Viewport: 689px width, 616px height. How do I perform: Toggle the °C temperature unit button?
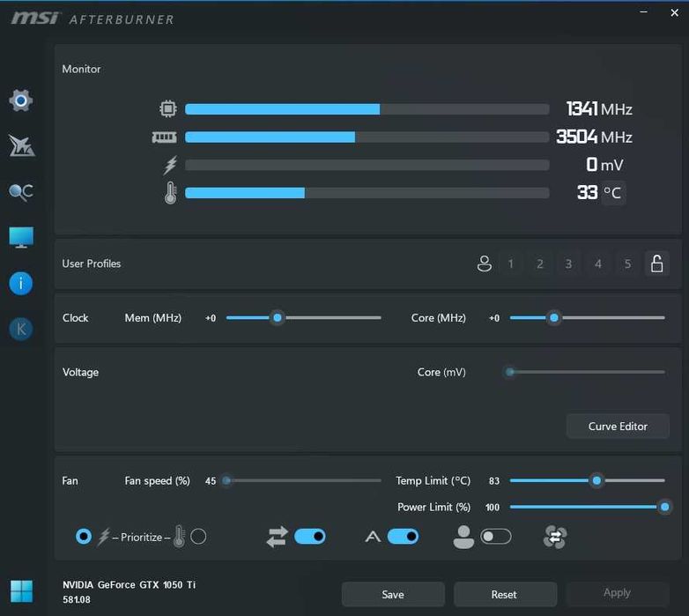click(x=613, y=193)
